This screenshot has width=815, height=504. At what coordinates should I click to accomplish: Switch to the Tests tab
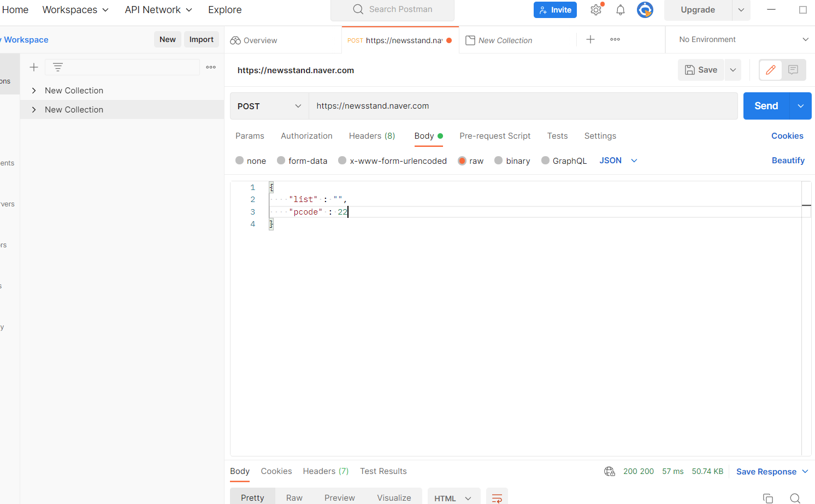click(557, 136)
